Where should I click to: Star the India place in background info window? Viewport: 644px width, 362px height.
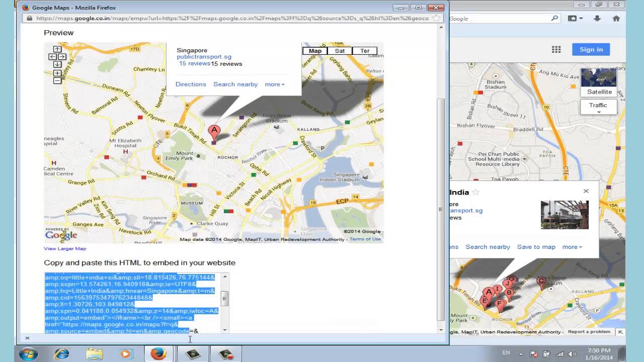[475, 193]
